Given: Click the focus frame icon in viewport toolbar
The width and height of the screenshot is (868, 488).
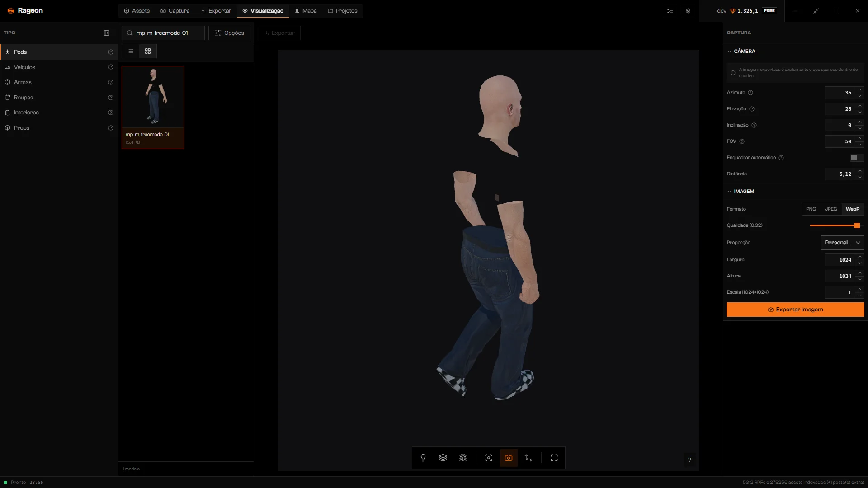Looking at the screenshot, I should point(489,458).
